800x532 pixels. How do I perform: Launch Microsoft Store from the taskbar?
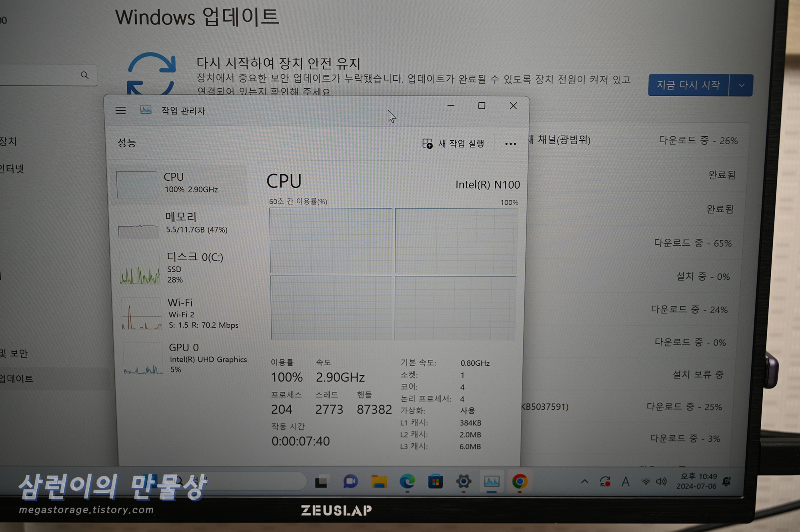(x=435, y=482)
